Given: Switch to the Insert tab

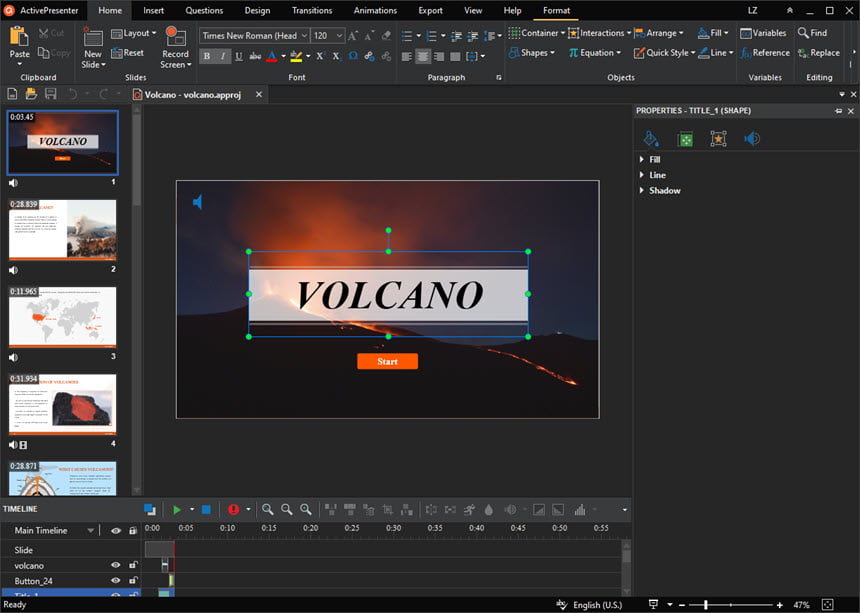Looking at the screenshot, I should (154, 10).
